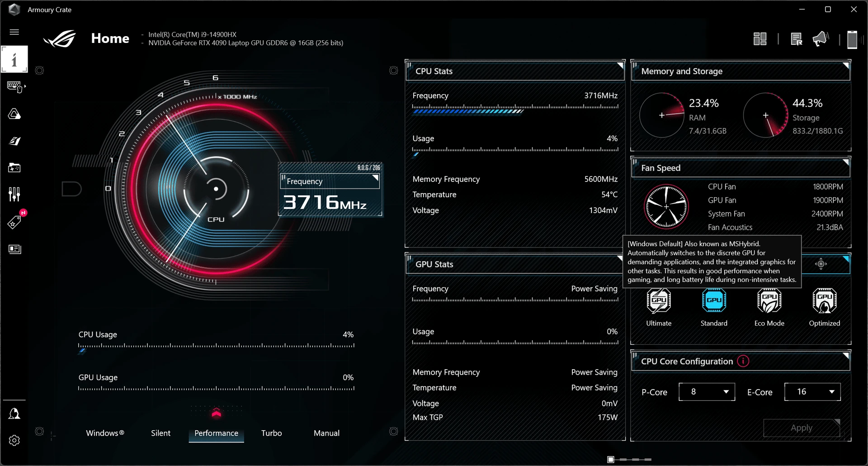Image resolution: width=868 pixels, height=466 pixels.
Task: Click the 3716MHz gauge readout
Action: tap(325, 202)
